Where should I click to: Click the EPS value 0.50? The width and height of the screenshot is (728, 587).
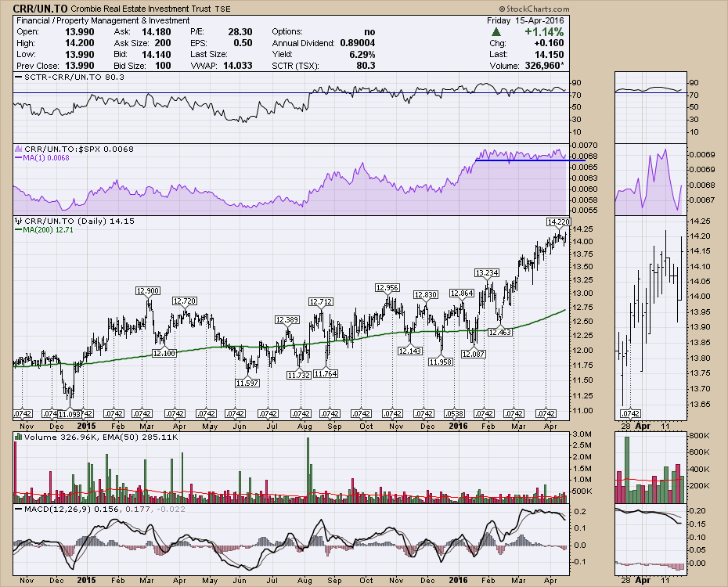point(243,43)
